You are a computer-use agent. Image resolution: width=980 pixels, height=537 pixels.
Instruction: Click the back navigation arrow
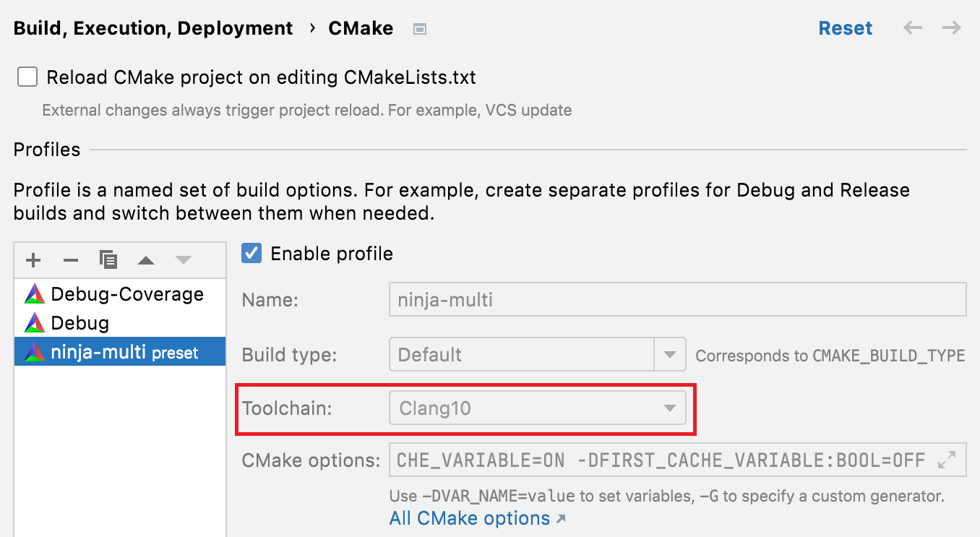click(x=912, y=27)
